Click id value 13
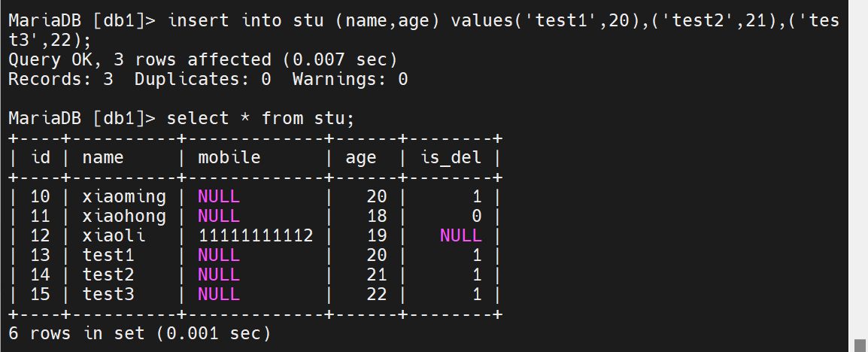The height and width of the screenshot is (352, 868). click(x=41, y=255)
